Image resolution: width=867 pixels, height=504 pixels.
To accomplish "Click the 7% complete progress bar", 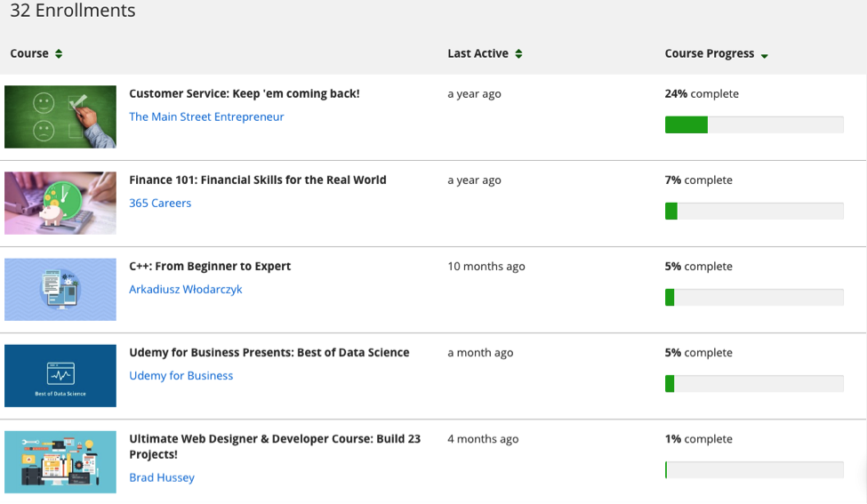I will pyautogui.click(x=753, y=211).
